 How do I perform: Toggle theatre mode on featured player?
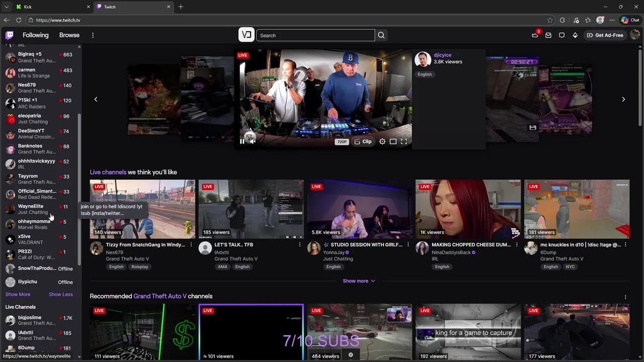coord(393,142)
